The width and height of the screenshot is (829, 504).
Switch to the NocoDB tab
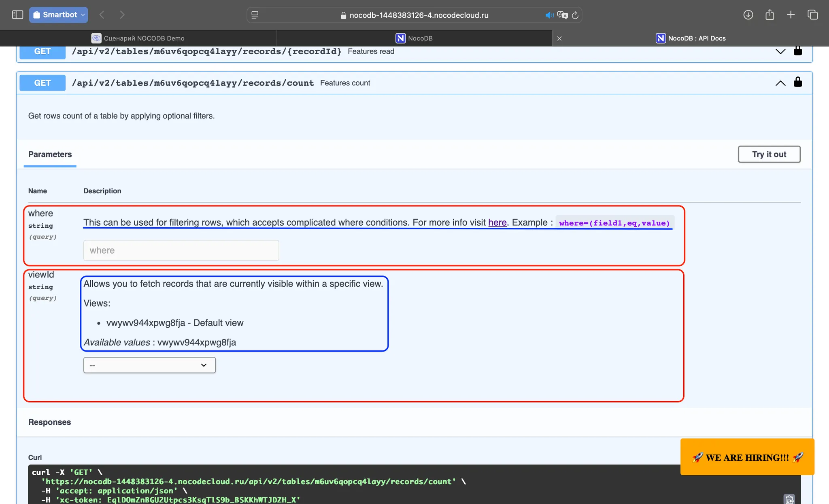(414, 38)
